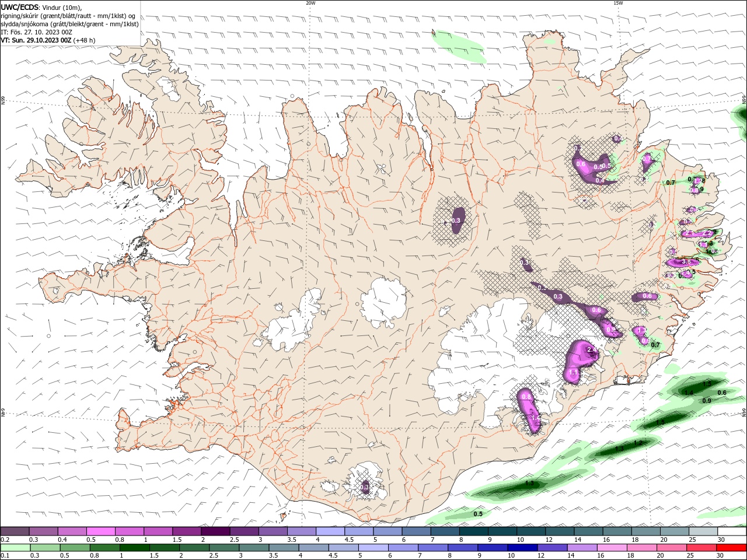Select the dark teal 8 swatch, upper scale
The height and width of the screenshot is (560, 747).
pos(474,531)
